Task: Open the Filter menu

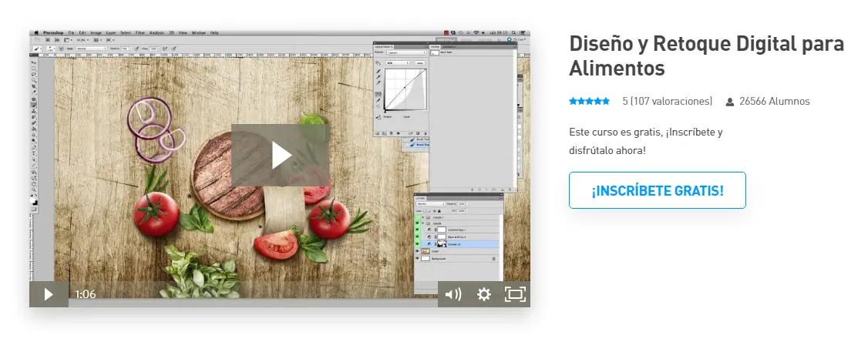Action: (140, 32)
